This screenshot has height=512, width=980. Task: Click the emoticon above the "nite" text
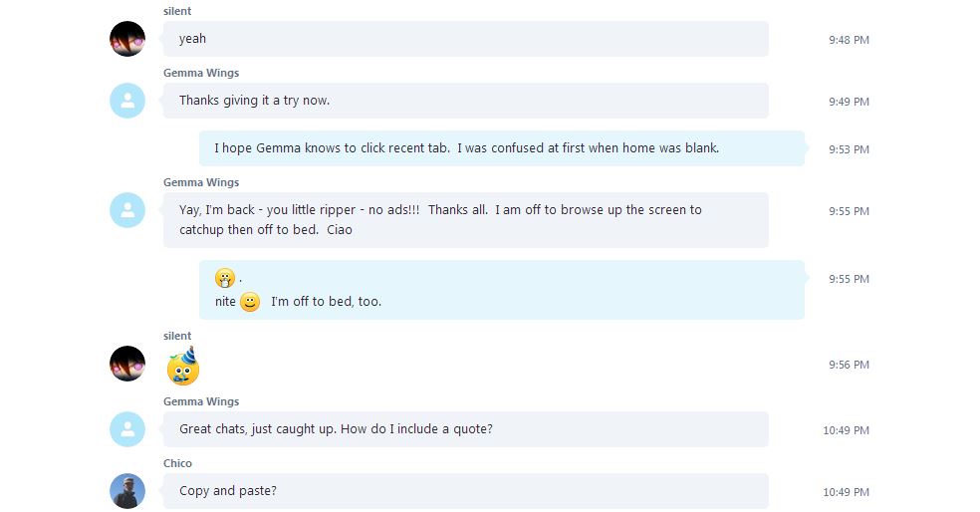225,279
